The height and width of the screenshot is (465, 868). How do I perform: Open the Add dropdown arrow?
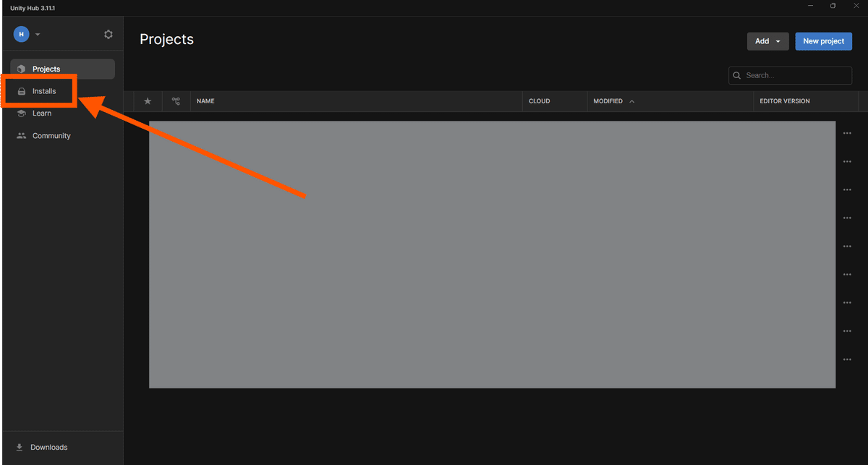tap(779, 41)
